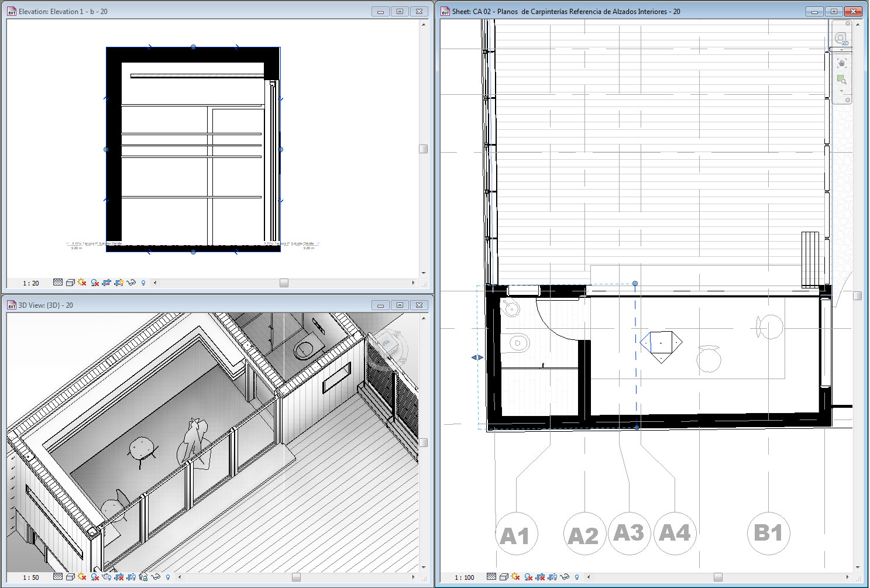
Task: Click the 3D View horizontal scrollbar thumb
Action: click(x=297, y=577)
